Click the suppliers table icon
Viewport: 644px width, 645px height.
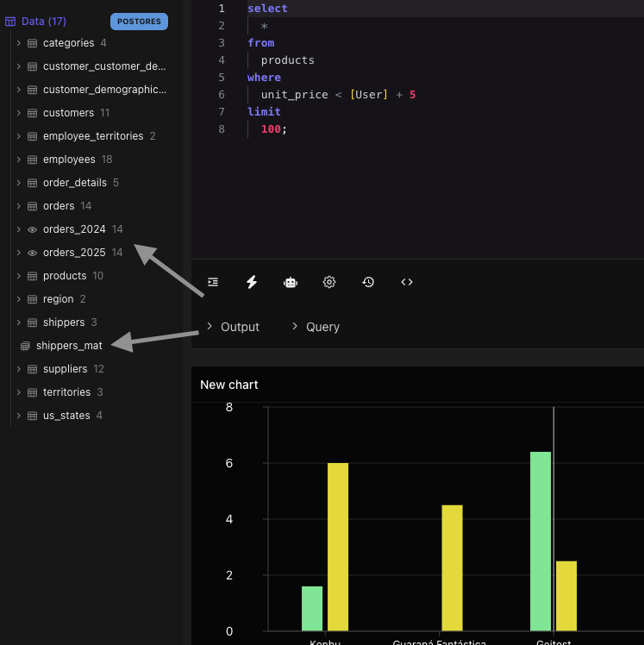coord(32,369)
